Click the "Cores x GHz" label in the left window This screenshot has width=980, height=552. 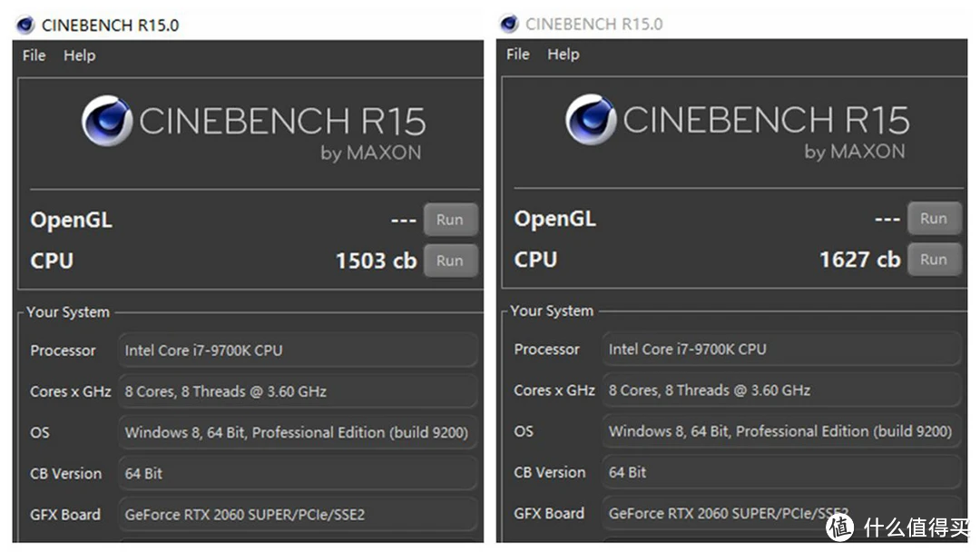point(71,392)
